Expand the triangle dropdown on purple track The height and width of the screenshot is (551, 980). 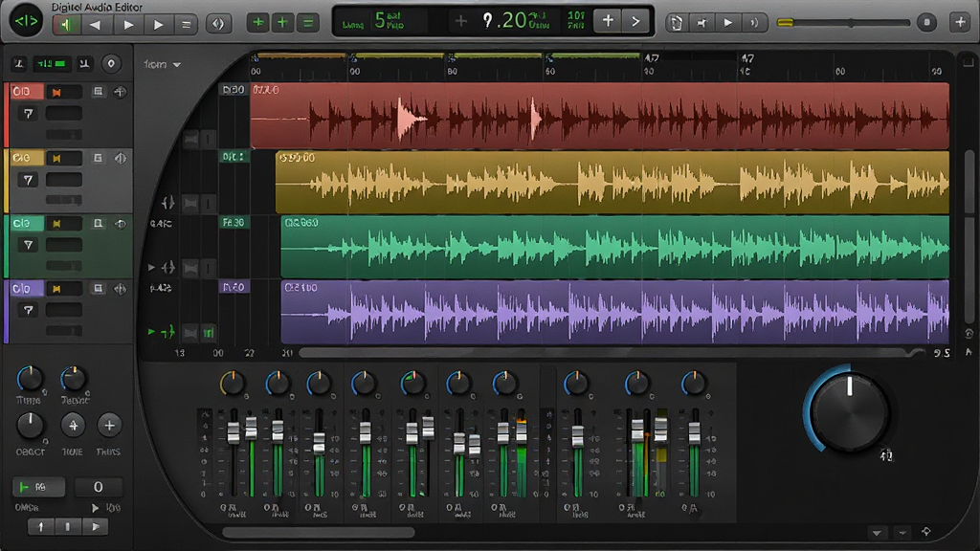[x=28, y=310]
